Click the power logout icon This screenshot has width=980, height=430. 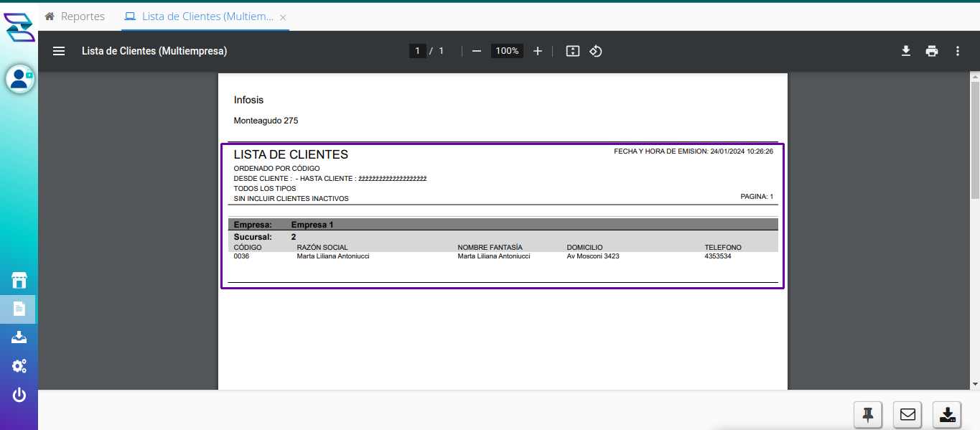pyautogui.click(x=19, y=395)
